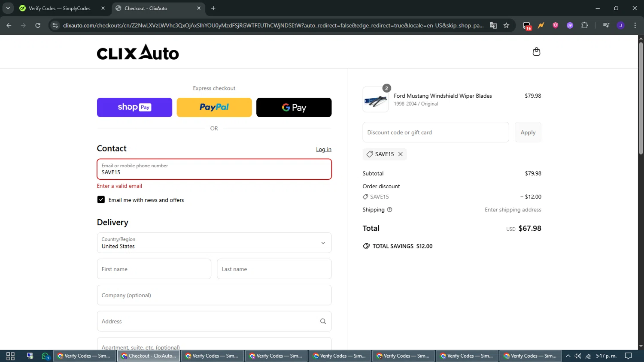Click the Enter a valid email error text
Screen dimensions: 644x362
click(x=119, y=186)
